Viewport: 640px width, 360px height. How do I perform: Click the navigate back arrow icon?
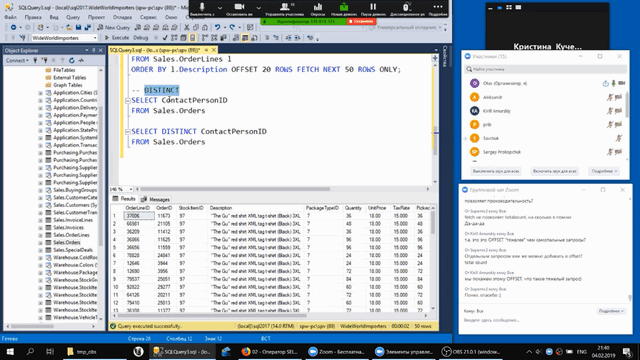(x=13, y=27)
